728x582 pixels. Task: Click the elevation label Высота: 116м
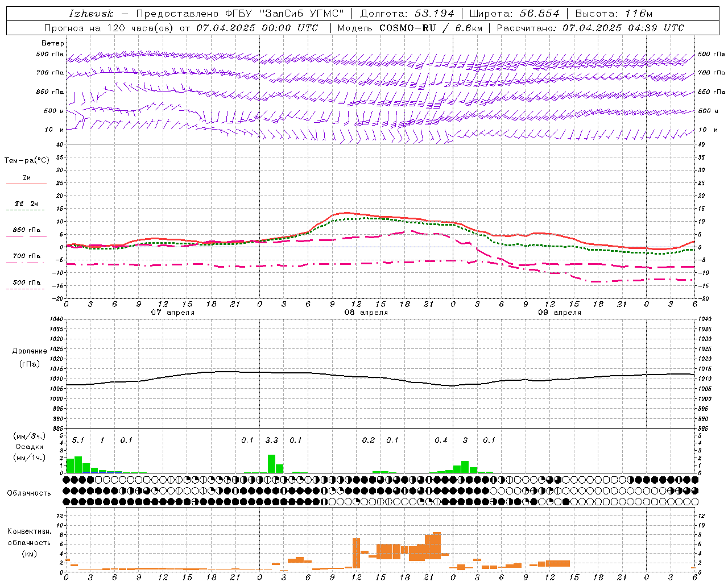coord(614,14)
